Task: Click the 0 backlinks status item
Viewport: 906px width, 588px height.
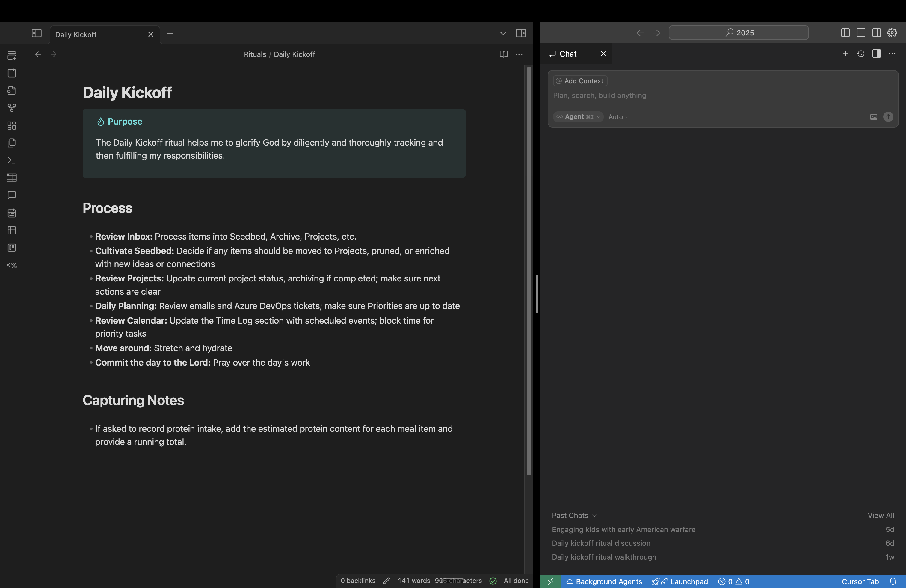Action: (358, 581)
